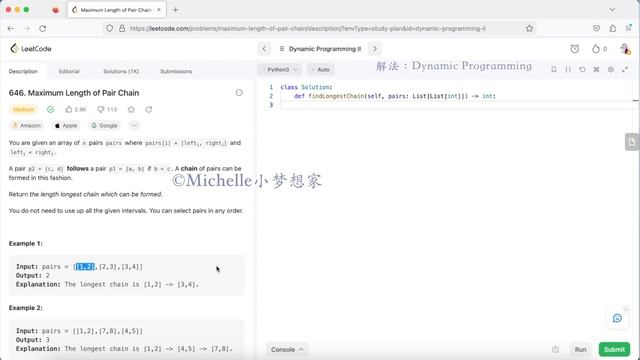Click the keyboard shortcuts icon
The width and height of the screenshot is (640, 360).
pyautogui.click(x=596, y=70)
